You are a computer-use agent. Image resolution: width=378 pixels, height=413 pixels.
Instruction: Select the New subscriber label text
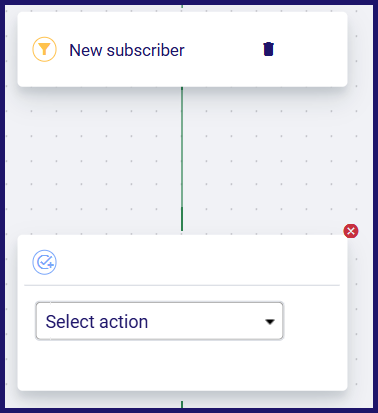127,50
